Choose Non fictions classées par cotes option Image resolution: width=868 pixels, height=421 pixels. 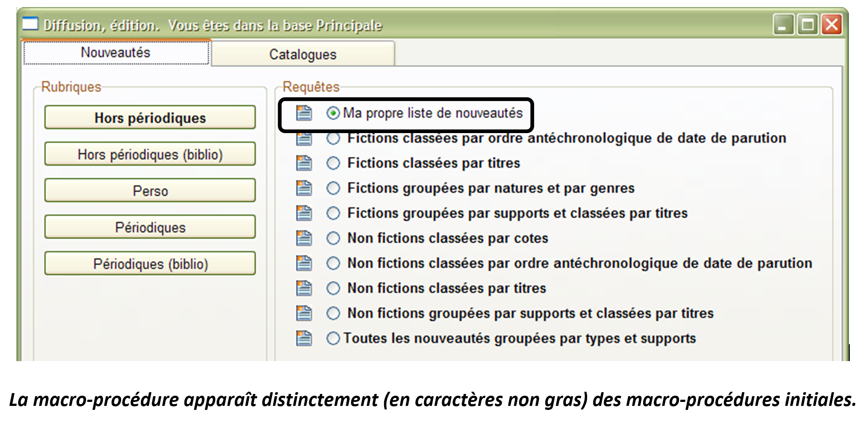[333, 238]
